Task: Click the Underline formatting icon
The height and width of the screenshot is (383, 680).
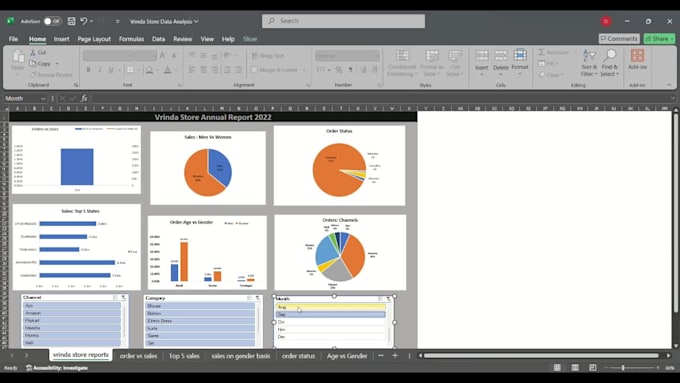Action: [111, 70]
